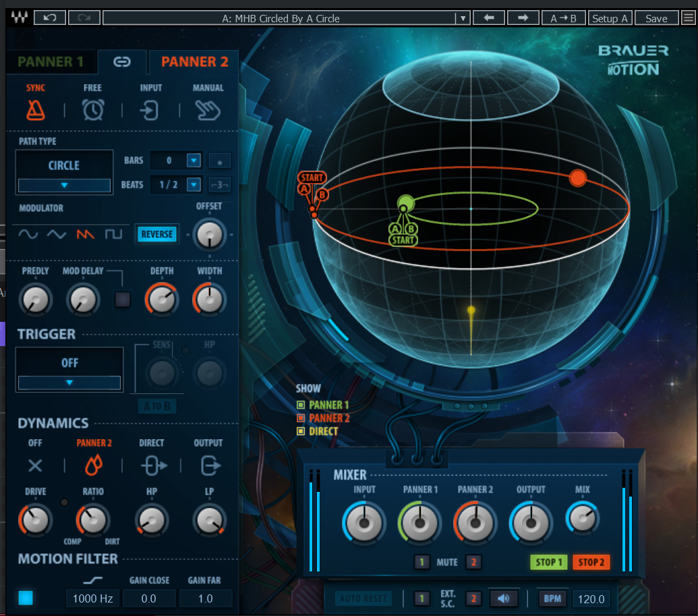Viewport: 698px width, 616px height.
Task: Adjust the dynamics Drive knob
Action: point(35,520)
